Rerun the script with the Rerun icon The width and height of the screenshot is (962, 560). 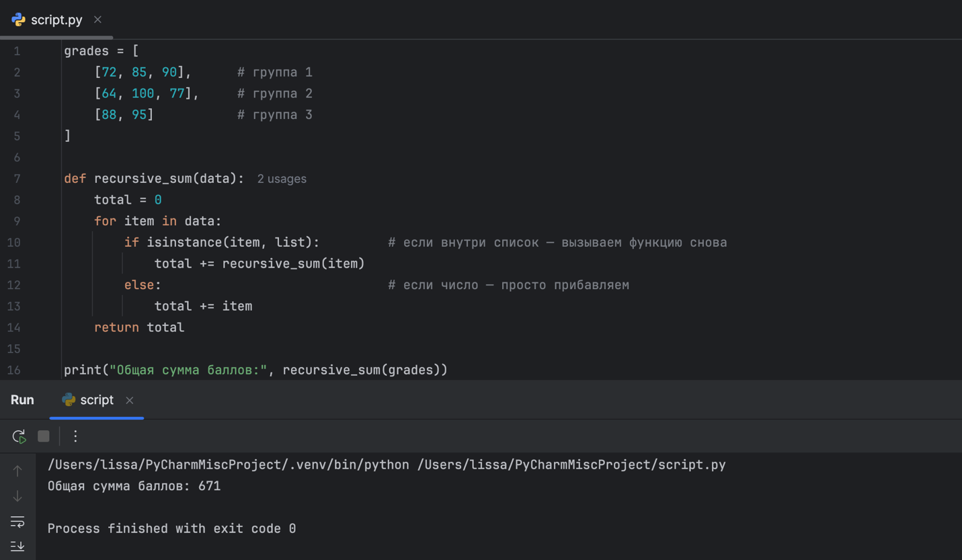(x=19, y=436)
